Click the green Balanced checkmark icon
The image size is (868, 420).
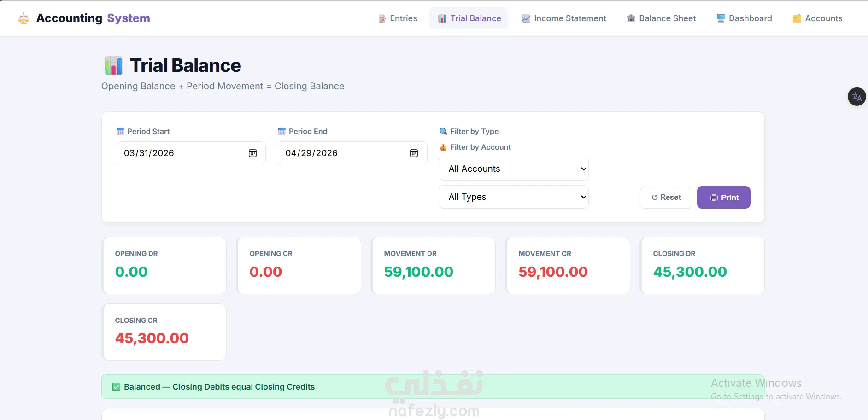117,387
